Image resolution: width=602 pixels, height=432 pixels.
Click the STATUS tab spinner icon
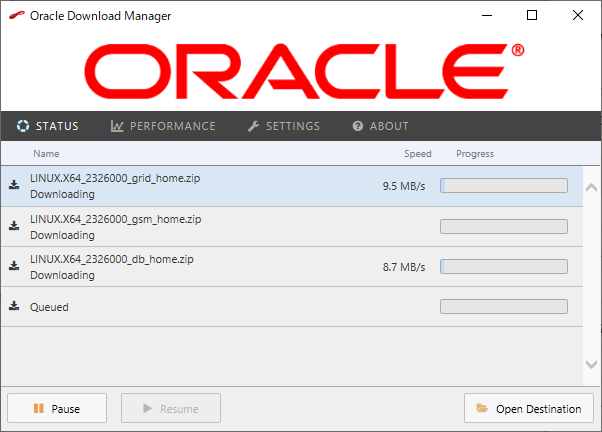pos(23,126)
